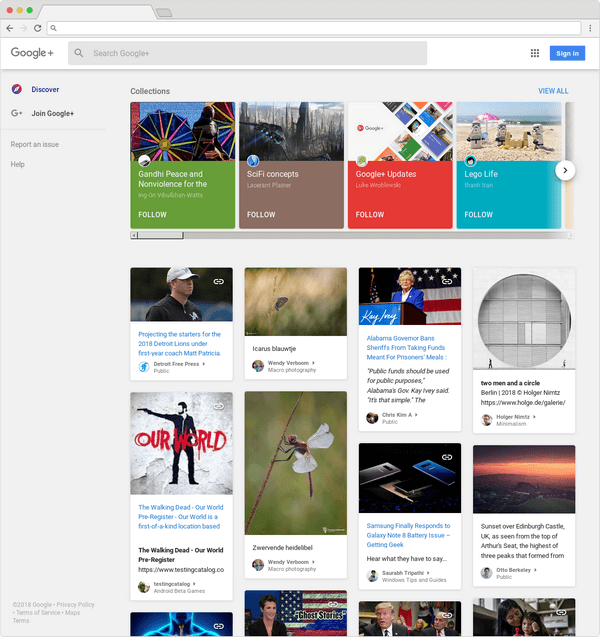Click Wendy Verboom avatar under Icarus blauwtje
The image size is (600, 637).
pos(258,366)
